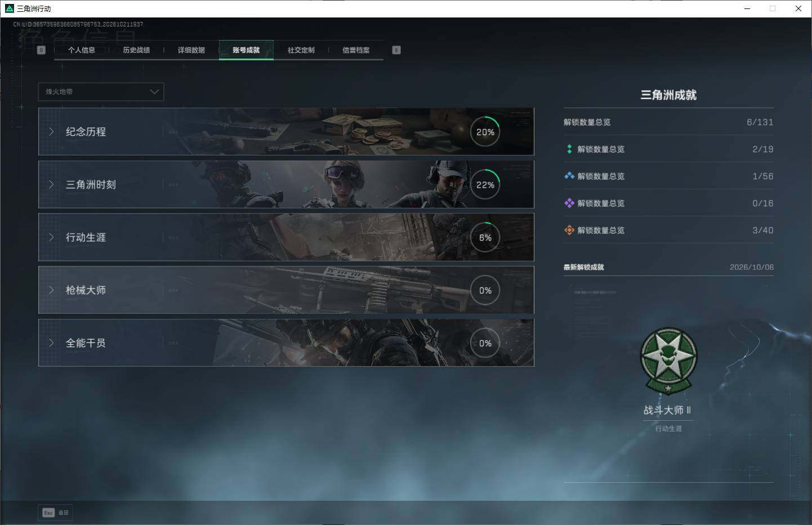Screen dimensions: 812x525
Task: Select the 账号成就 tab
Action: coord(246,50)
